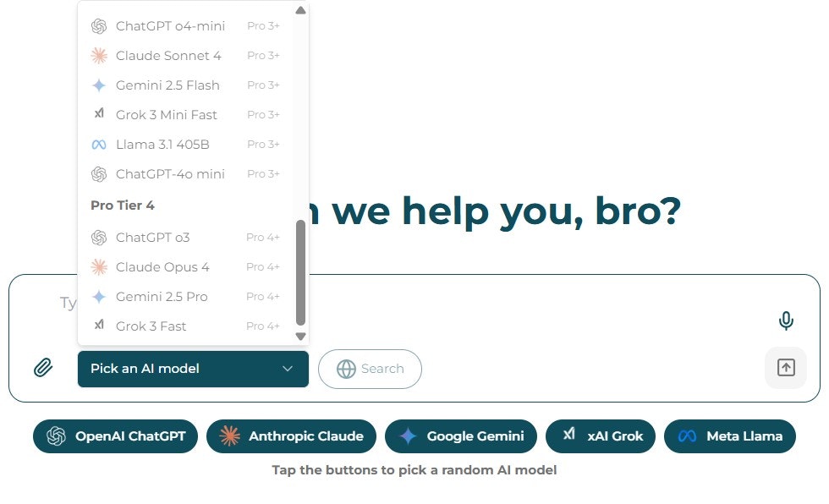Image resolution: width=829 pixels, height=504 pixels.
Task: Choose Claude Sonnet 4 model option
Action: click(x=185, y=56)
